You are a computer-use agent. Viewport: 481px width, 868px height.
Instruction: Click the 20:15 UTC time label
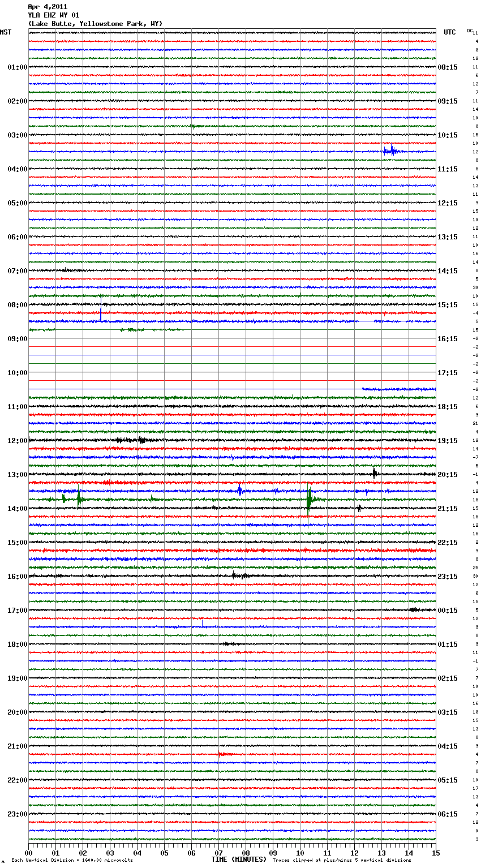pos(448,475)
